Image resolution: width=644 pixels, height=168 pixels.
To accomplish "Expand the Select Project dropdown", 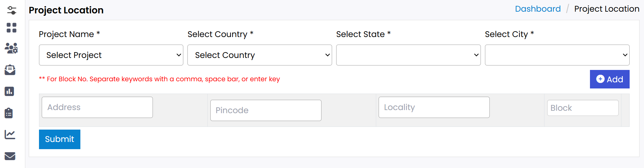I will pyautogui.click(x=111, y=55).
